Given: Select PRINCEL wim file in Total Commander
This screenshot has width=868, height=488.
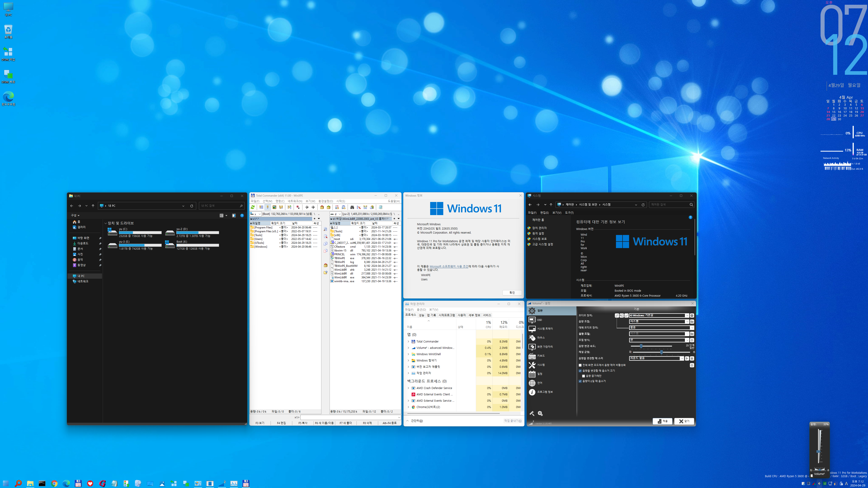Looking at the screenshot, I should pyautogui.click(x=365, y=254).
